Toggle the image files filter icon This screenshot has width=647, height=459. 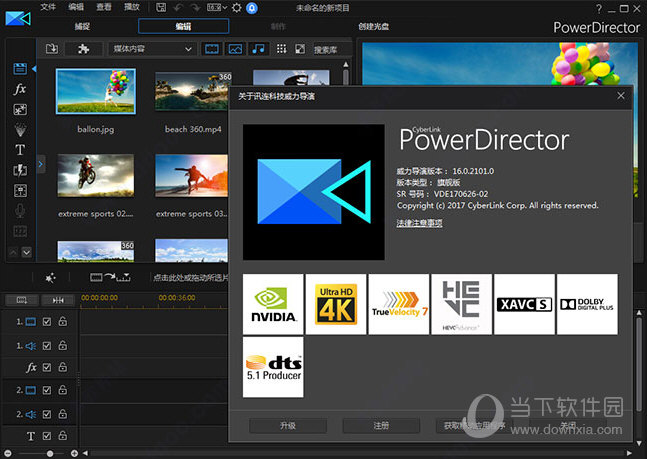(236, 48)
